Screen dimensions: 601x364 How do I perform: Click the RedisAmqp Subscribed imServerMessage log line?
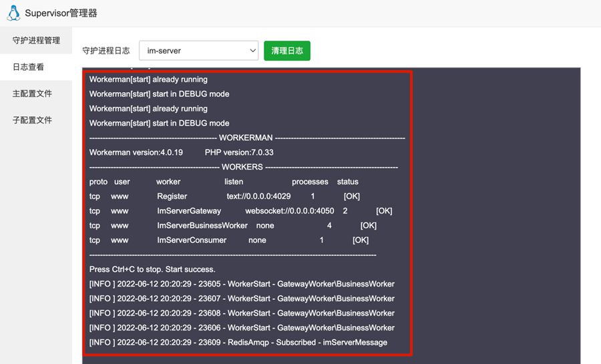coord(238,343)
